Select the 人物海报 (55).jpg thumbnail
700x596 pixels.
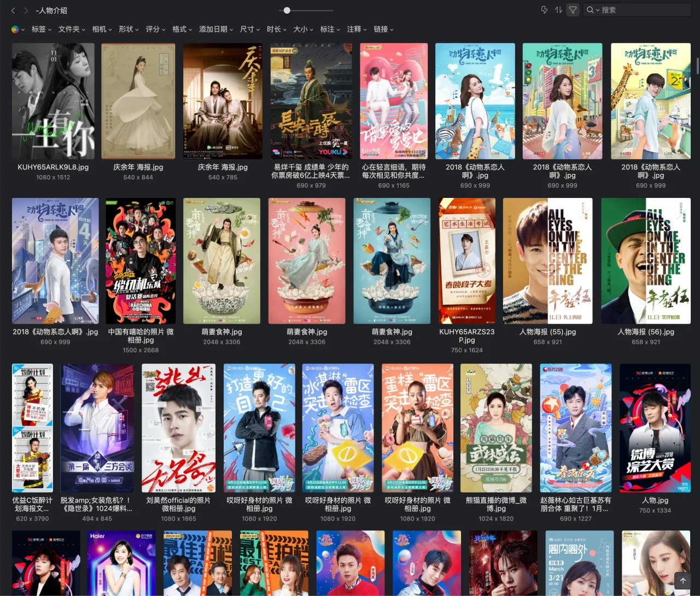point(547,261)
